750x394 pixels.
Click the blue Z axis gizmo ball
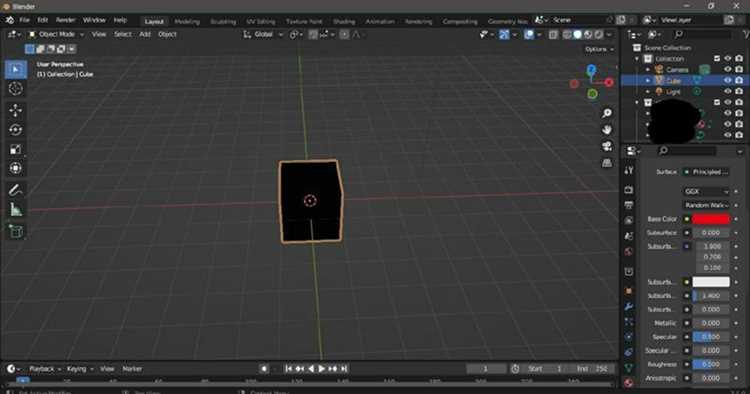592,70
